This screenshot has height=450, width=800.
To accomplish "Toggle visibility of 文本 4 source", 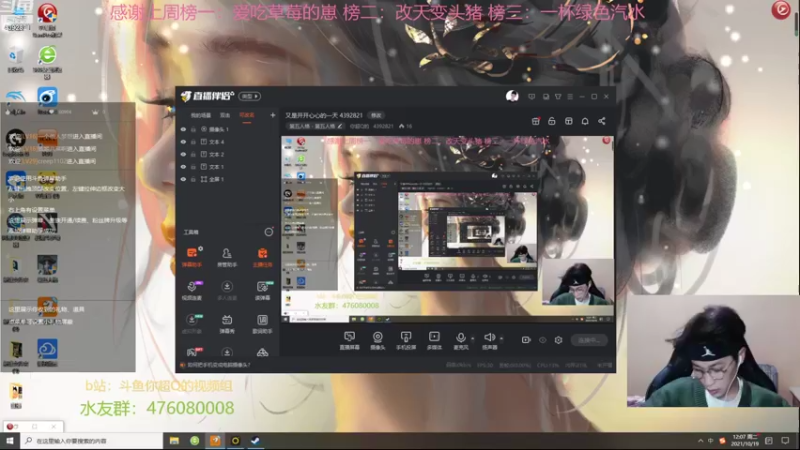I will point(183,142).
